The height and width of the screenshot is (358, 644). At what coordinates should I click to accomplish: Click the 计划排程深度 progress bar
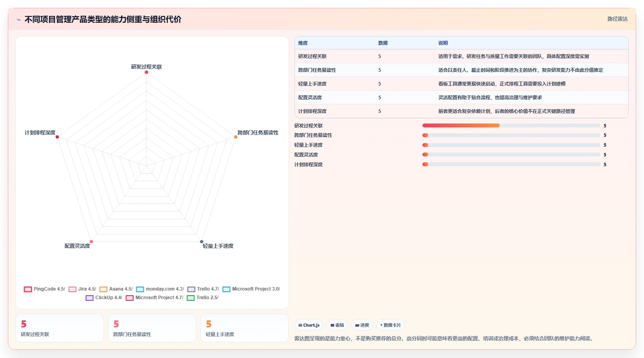pyautogui.click(x=511, y=164)
